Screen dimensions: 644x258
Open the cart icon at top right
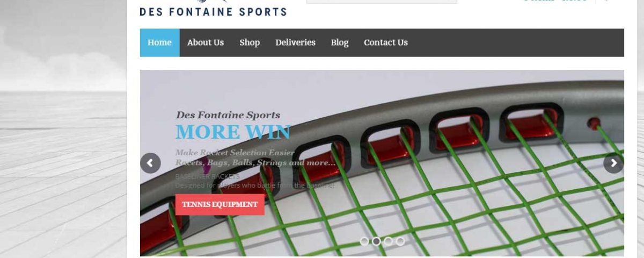(x=606, y=1)
